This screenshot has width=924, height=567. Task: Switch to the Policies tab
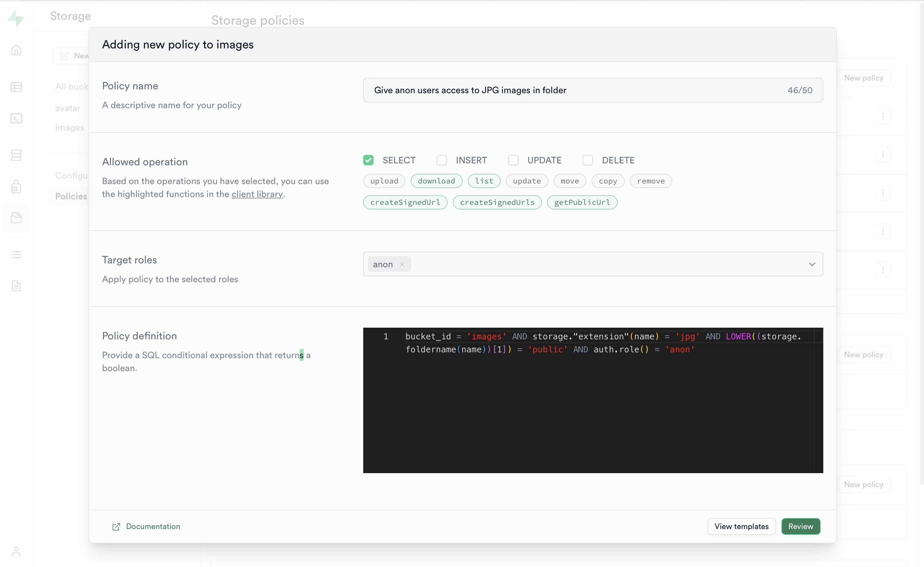click(71, 196)
